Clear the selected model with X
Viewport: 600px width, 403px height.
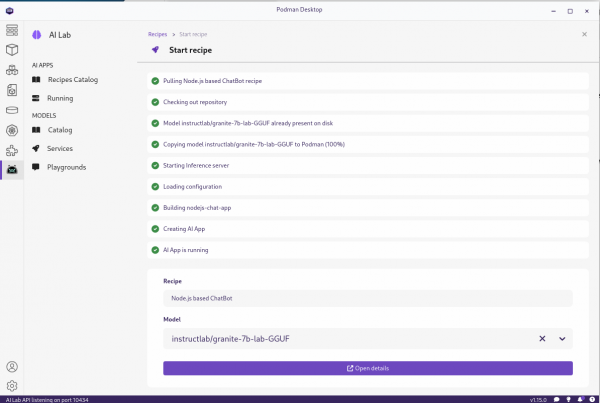[542, 339]
